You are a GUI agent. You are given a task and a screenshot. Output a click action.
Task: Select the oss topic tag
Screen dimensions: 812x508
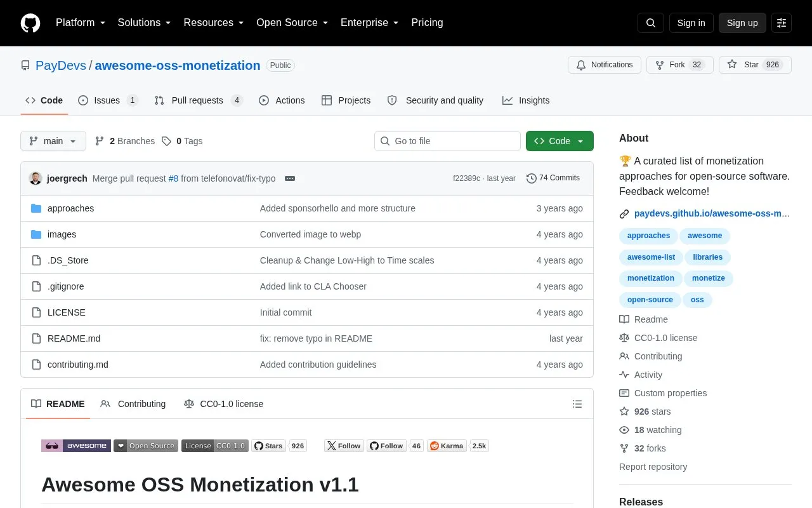click(x=697, y=300)
